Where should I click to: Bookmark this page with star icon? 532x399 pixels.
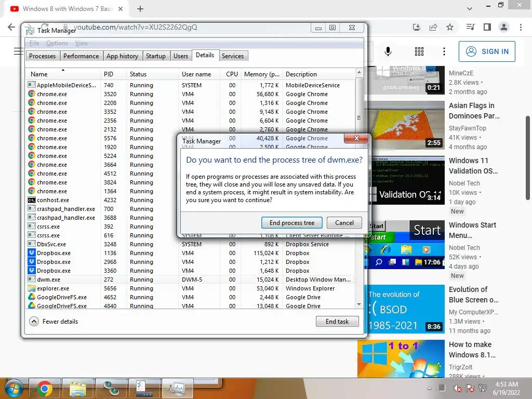click(x=450, y=27)
